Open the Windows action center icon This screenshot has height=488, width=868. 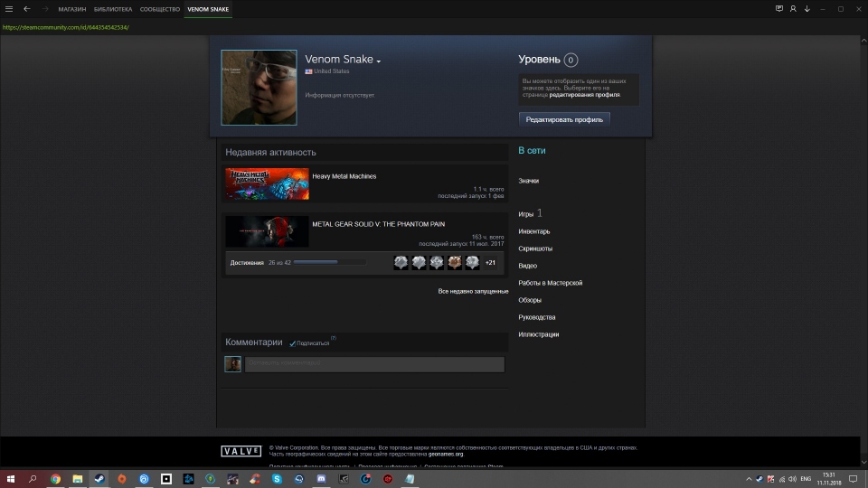point(854,479)
